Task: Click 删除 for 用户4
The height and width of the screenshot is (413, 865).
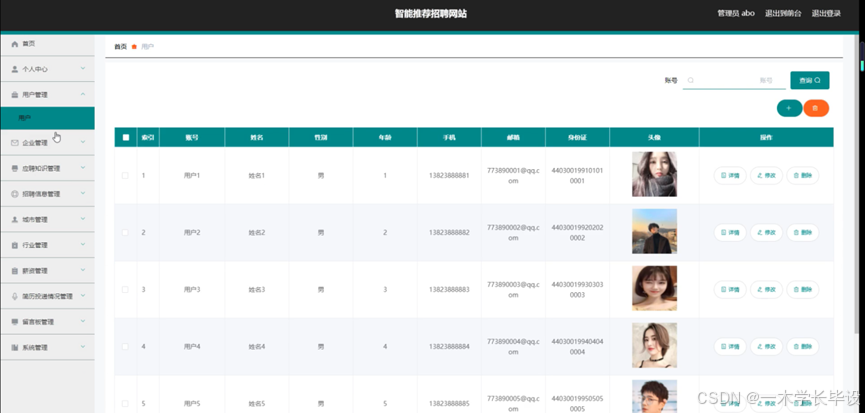Action: coord(803,346)
